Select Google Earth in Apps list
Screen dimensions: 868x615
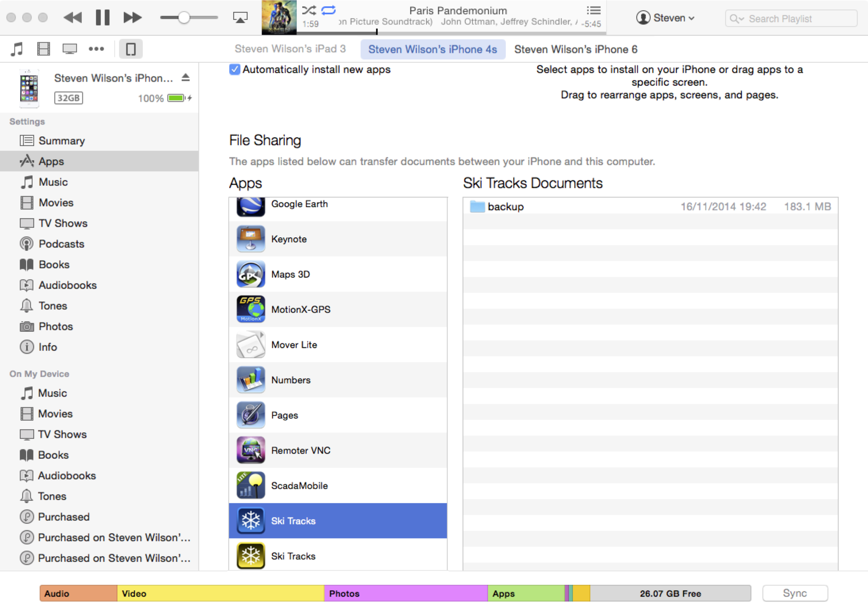(x=338, y=209)
